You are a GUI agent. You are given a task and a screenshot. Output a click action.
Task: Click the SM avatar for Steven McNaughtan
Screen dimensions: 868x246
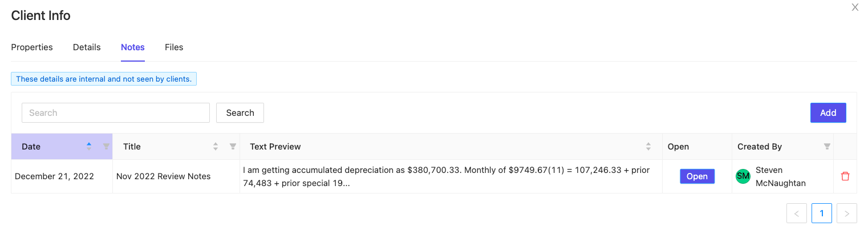743,176
